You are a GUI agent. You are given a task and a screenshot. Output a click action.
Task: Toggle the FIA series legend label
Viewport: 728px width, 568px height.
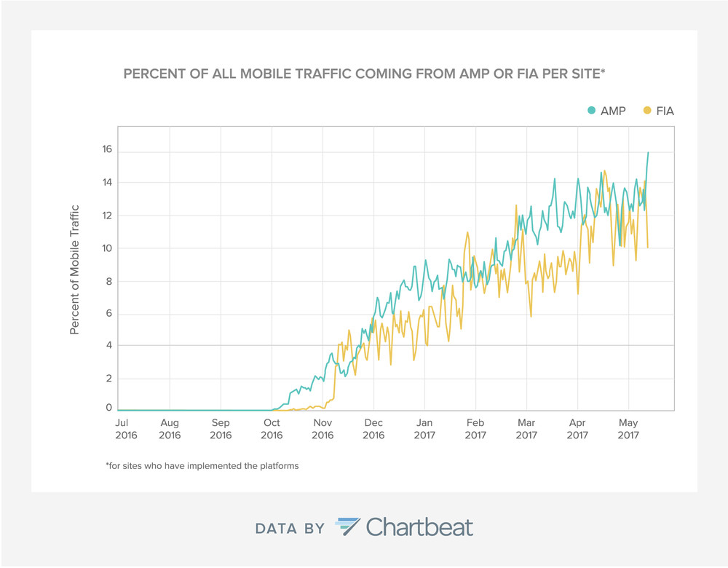(x=665, y=111)
